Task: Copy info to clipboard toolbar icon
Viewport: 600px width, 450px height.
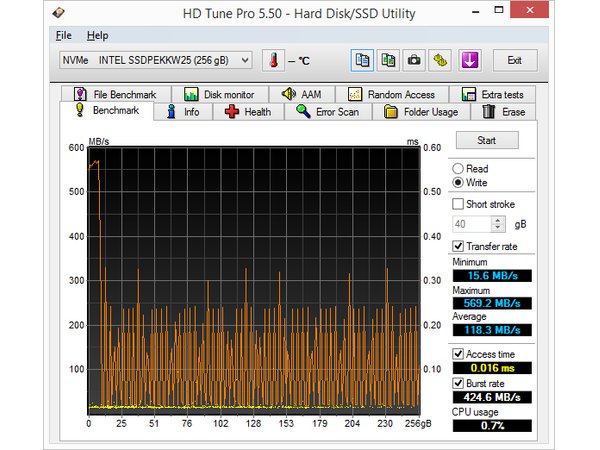Action: 362,60
